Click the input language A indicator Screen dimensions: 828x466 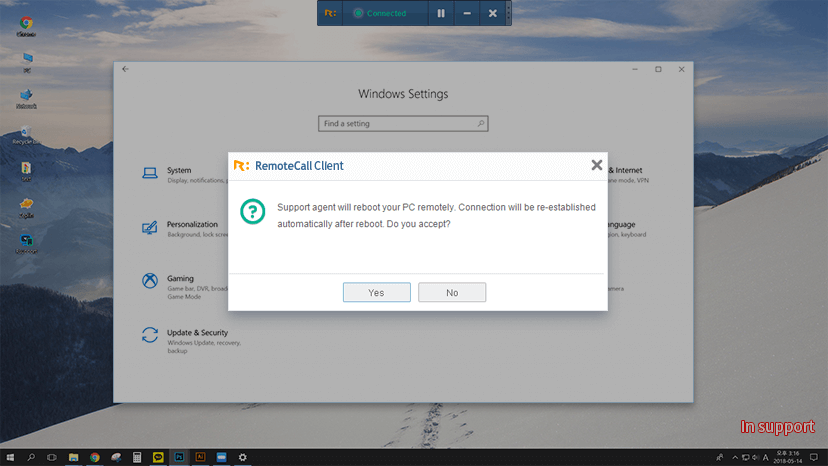(765, 458)
